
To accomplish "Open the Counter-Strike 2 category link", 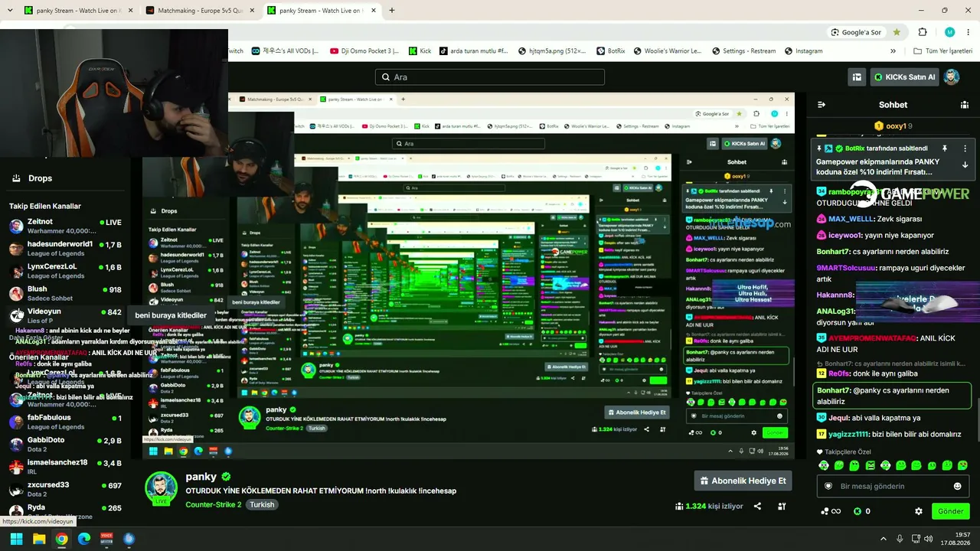I will click(x=214, y=505).
